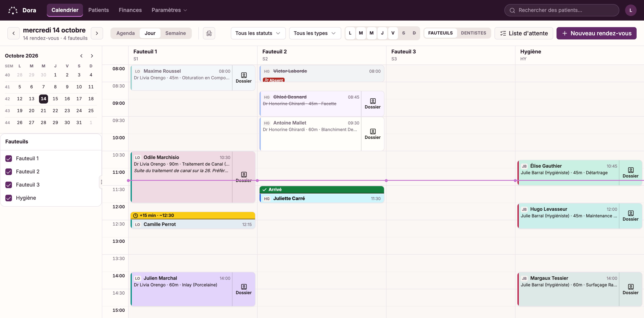The width and height of the screenshot is (644, 318).
Task: Select October 21 in mini calendar
Action: coord(43,111)
